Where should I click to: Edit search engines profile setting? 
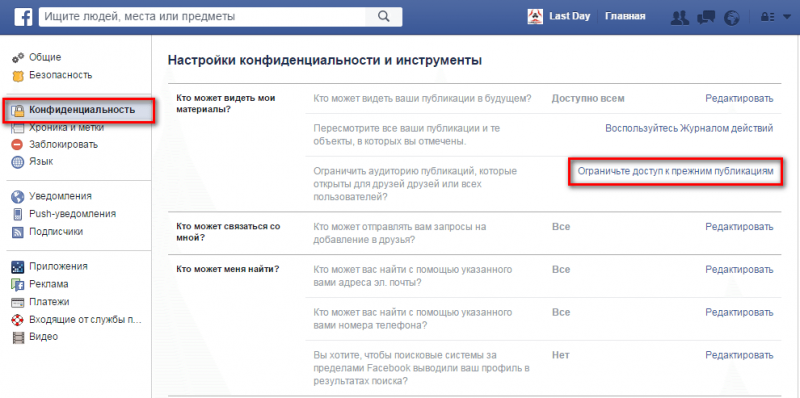[739, 355]
